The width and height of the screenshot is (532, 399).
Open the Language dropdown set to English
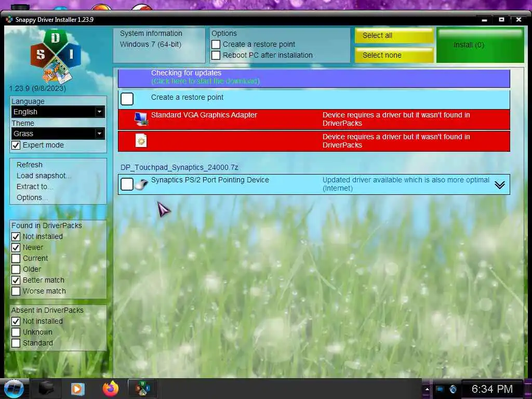point(58,112)
